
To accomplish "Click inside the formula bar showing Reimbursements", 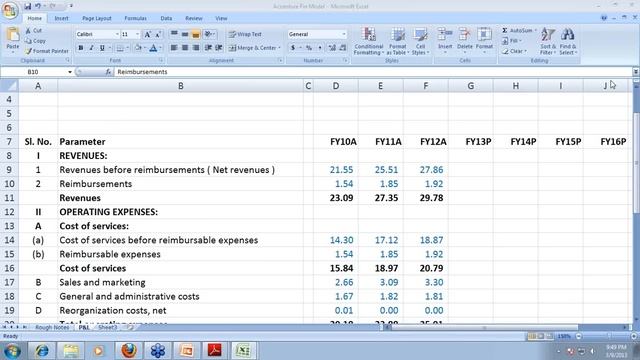I will tap(372, 72).
